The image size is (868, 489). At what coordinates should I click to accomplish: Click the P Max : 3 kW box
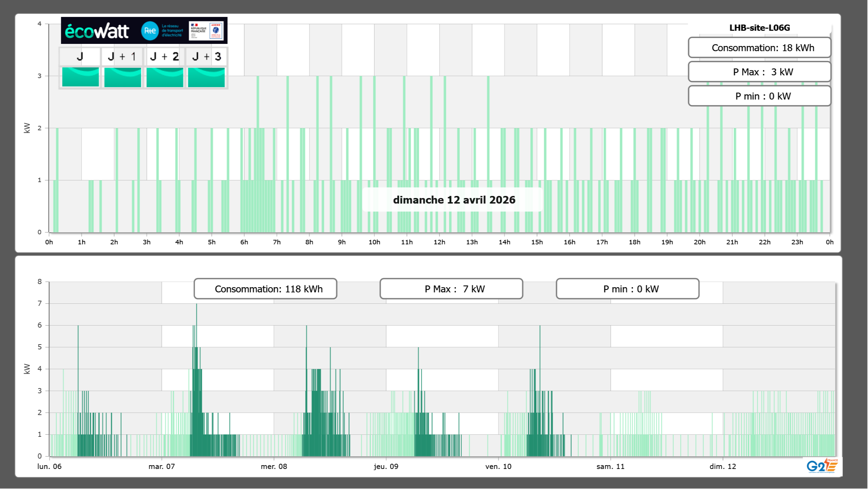click(759, 72)
